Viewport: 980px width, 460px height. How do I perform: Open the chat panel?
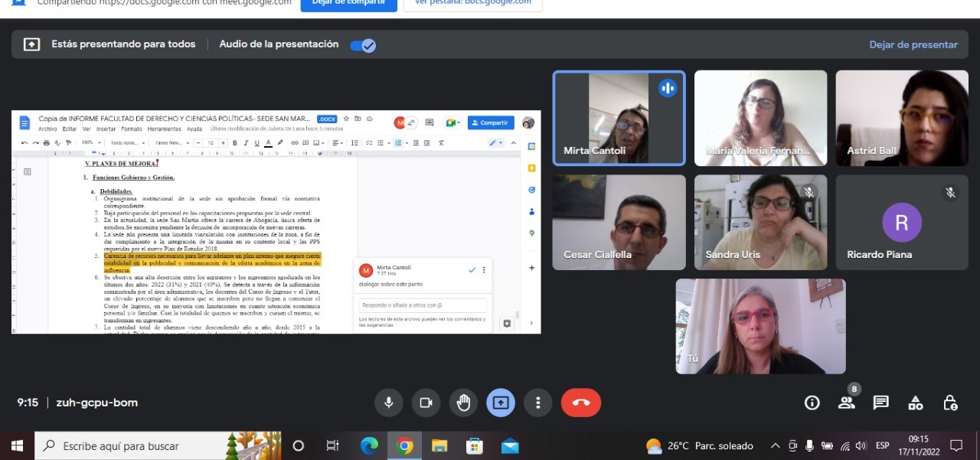[881, 403]
